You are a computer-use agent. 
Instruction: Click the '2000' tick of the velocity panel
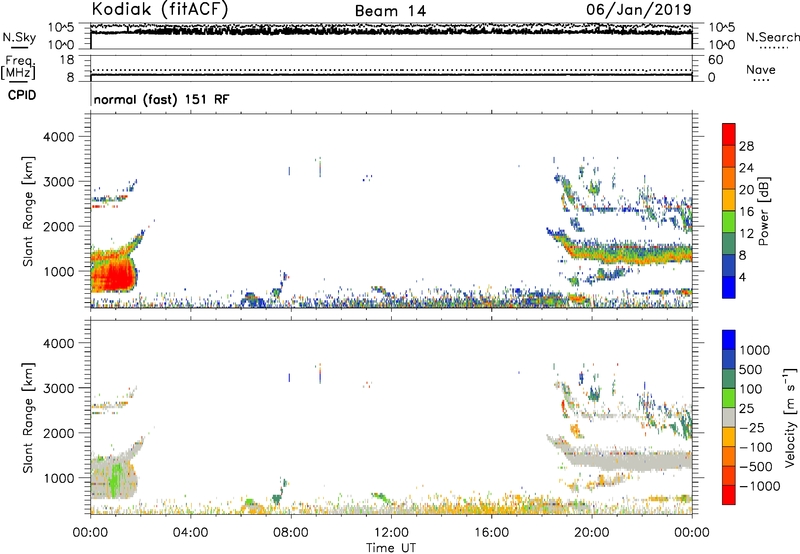(x=58, y=433)
